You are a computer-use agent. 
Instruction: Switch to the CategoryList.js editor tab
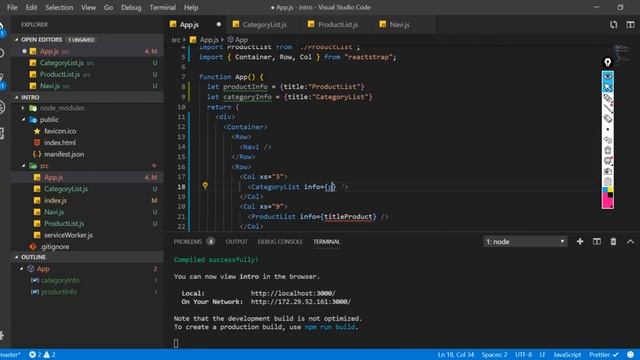pyautogui.click(x=264, y=24)
